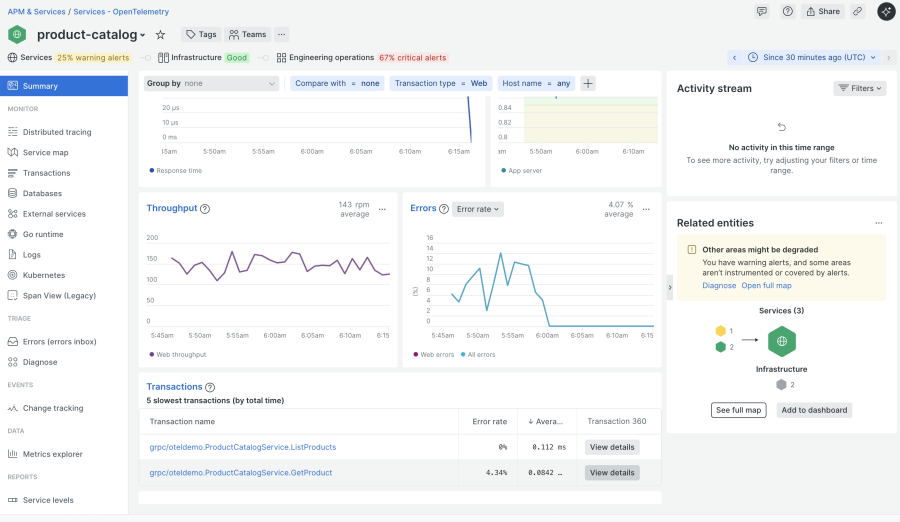This screenshot has height=522, width=900.
Task: Collapse the right side panel handle
Action: pyautogui.click(x=669, y=287)
